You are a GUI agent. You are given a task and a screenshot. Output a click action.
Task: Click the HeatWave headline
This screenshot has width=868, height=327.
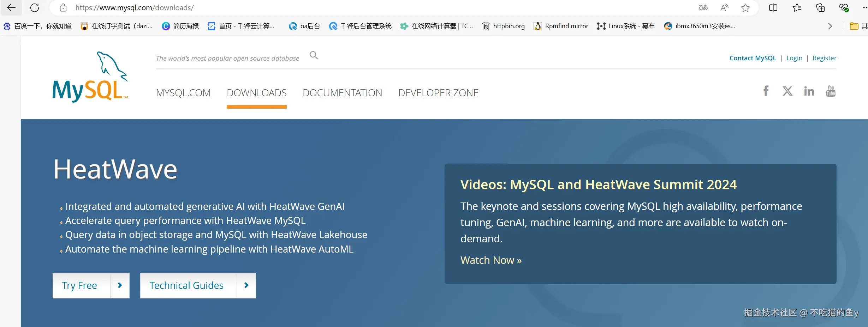point(115,169)
